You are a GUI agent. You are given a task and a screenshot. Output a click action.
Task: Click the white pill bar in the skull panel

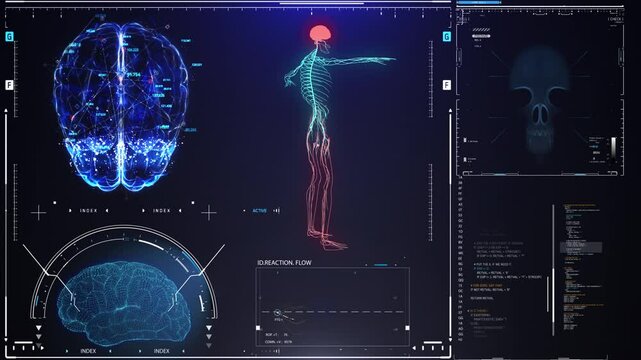click(481, 36)
